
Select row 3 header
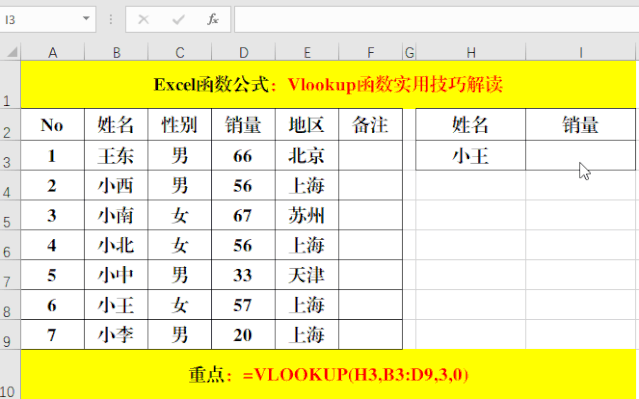10,155
